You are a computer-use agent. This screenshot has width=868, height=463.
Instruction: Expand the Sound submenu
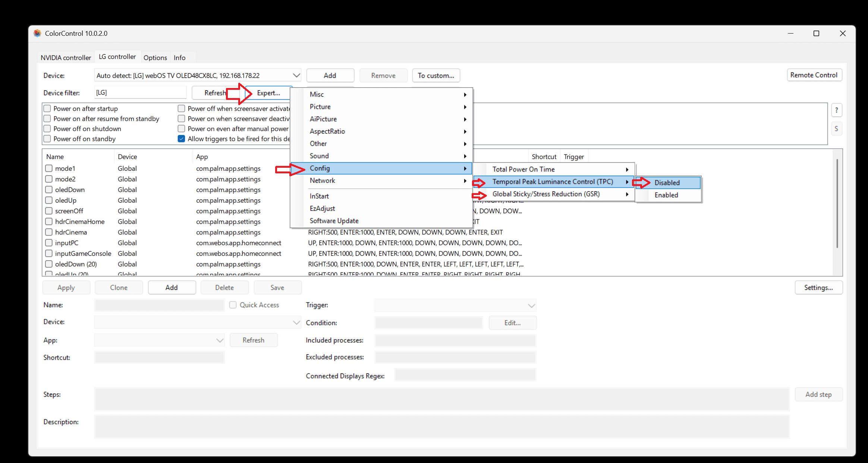point(381,156)
